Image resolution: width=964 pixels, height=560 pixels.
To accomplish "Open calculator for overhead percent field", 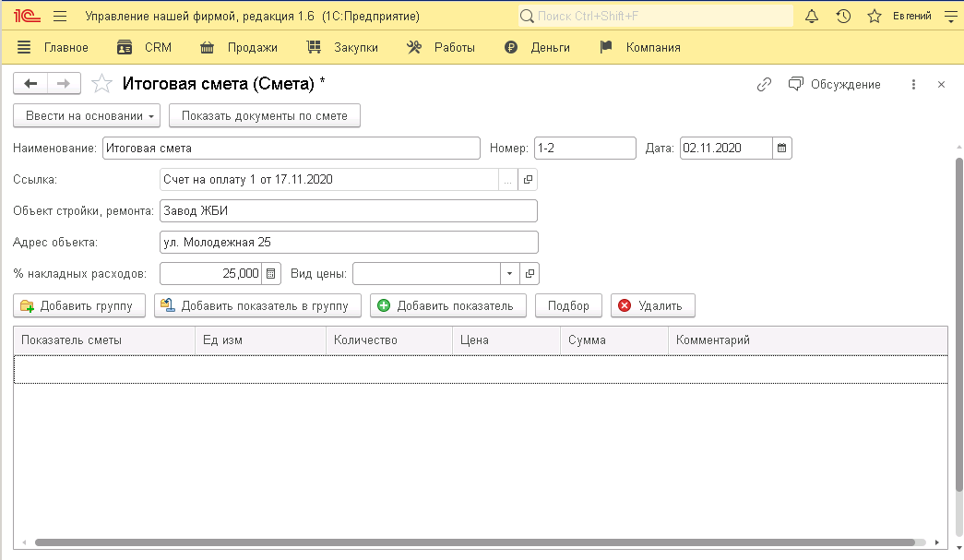I will (271, 274).
